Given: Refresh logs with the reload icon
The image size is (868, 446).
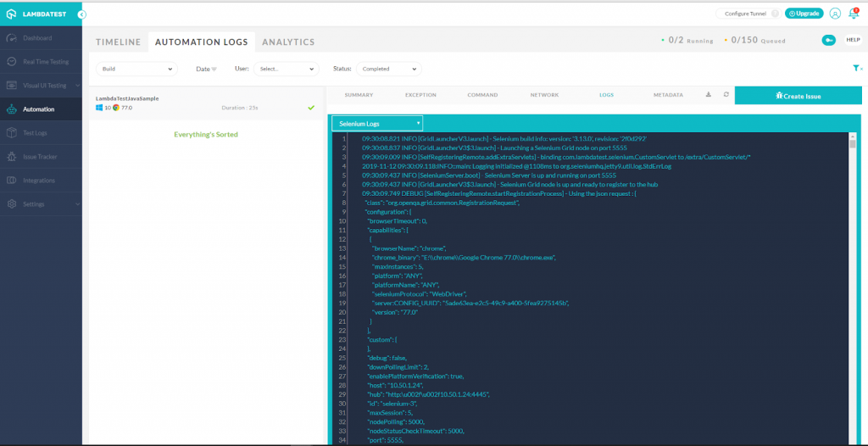Looking at the screenshot, I should (x=726, y=95).
